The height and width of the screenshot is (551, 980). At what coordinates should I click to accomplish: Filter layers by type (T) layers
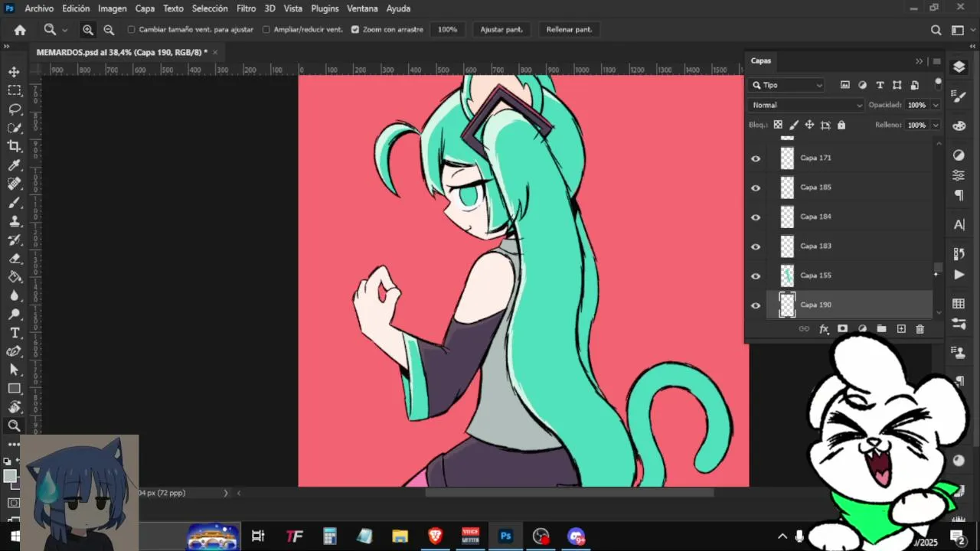(880, 85)
